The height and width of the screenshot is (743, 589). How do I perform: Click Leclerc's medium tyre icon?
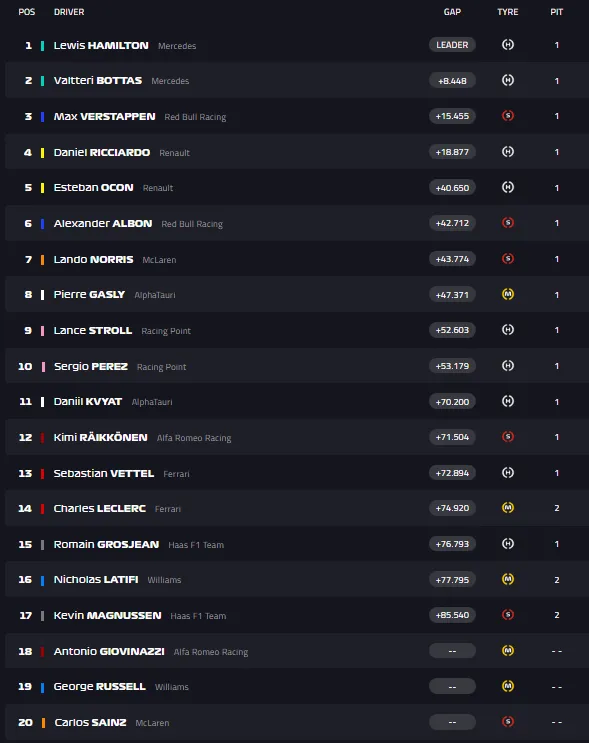pyautogui.click(x=507, y=507)
